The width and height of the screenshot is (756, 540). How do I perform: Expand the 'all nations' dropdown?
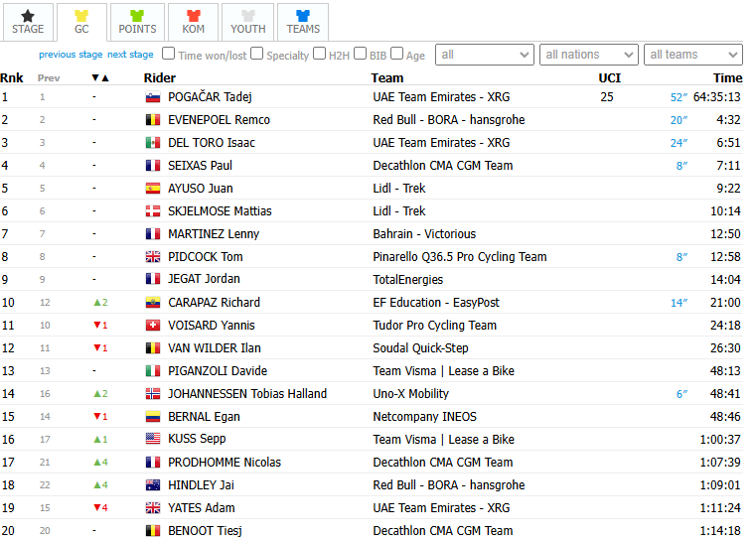(589, 55)
